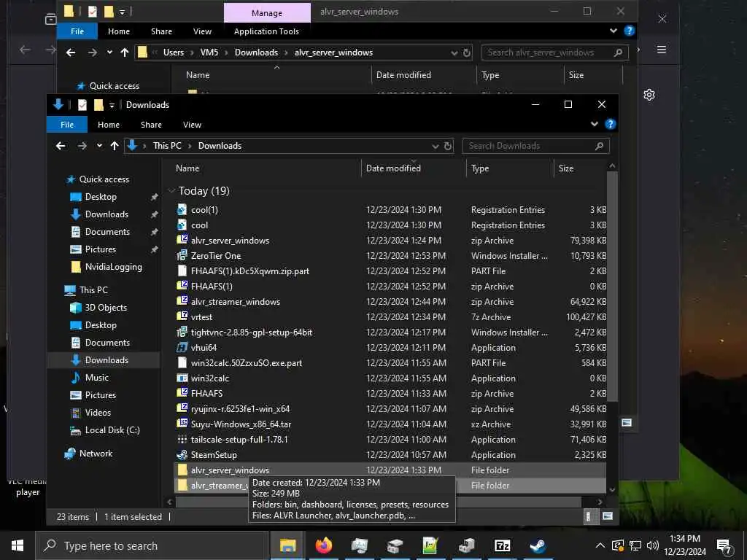
Task: Open Quick Access Toolbar customize dropdown in Downloads
Action: pyautogui.click(x=112, y=105)
